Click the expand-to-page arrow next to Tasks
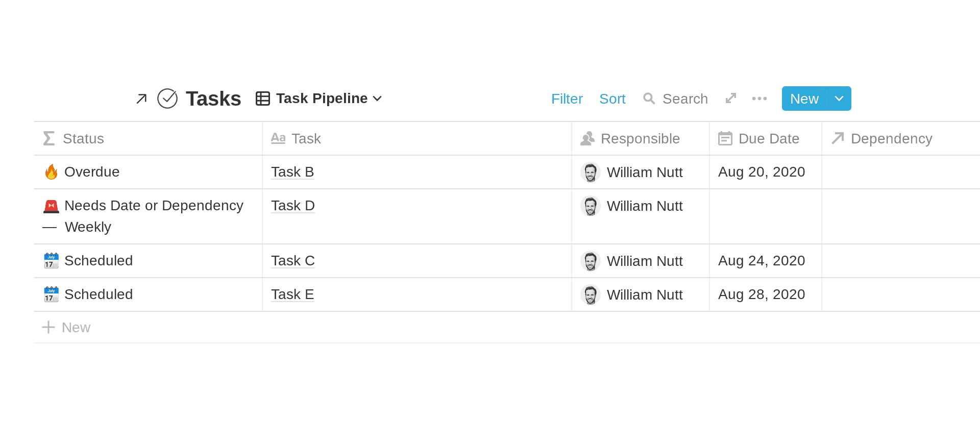 click(x=141, y=98)
